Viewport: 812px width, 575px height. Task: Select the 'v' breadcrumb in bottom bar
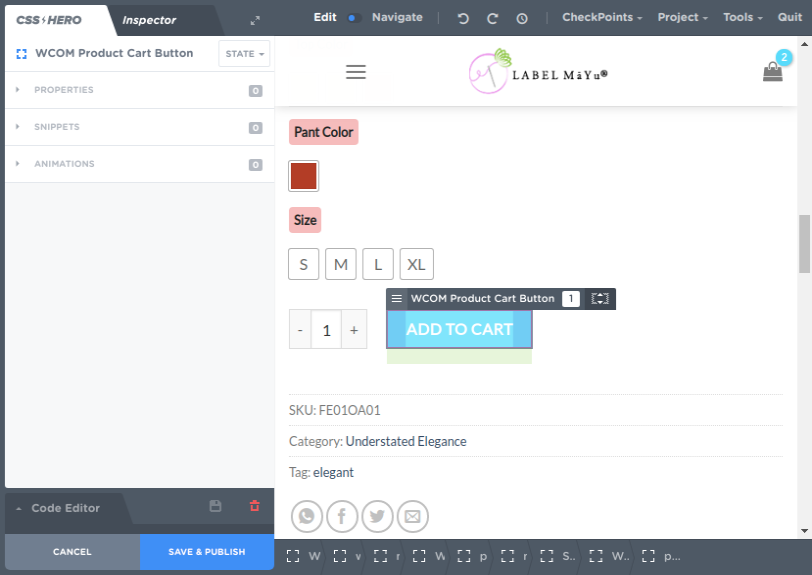347,556
